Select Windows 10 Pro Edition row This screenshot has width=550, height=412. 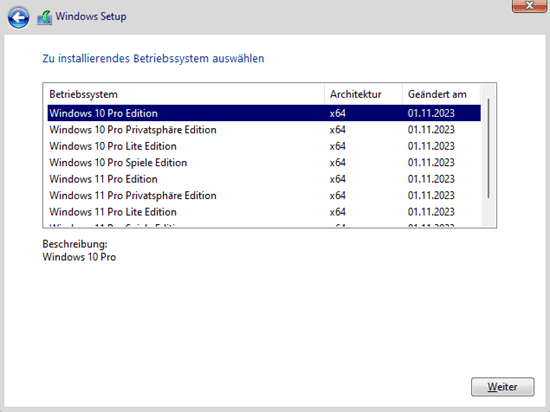coord(264,113)
